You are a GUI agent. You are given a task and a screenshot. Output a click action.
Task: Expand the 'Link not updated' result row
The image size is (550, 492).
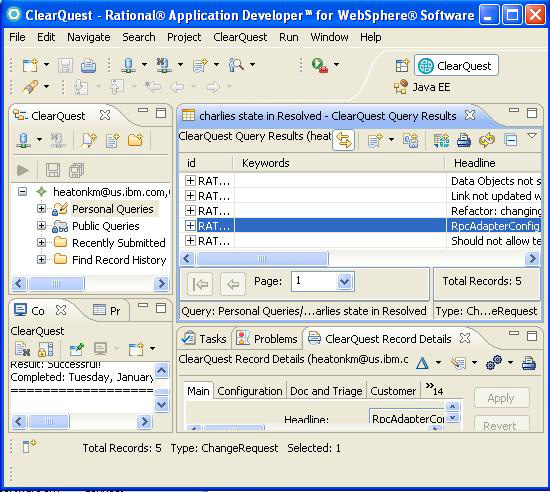coord(190,195)
